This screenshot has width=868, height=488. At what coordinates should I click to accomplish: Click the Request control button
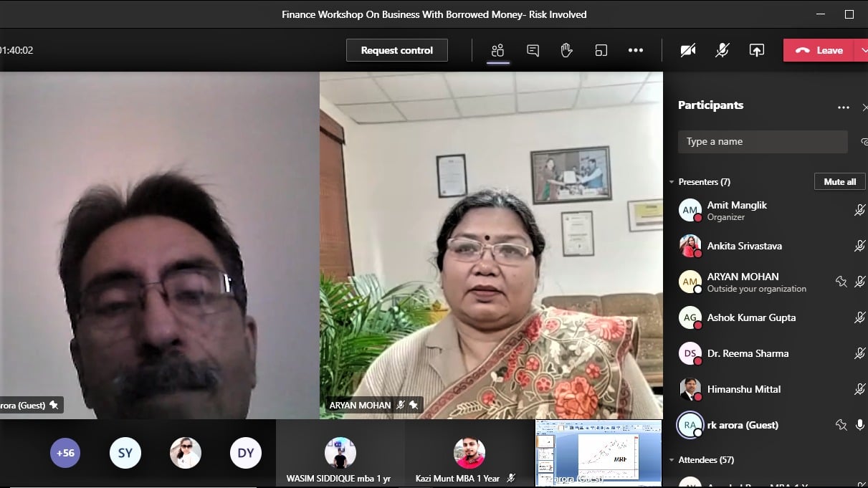pyautogui.click(x=396, y=50)
